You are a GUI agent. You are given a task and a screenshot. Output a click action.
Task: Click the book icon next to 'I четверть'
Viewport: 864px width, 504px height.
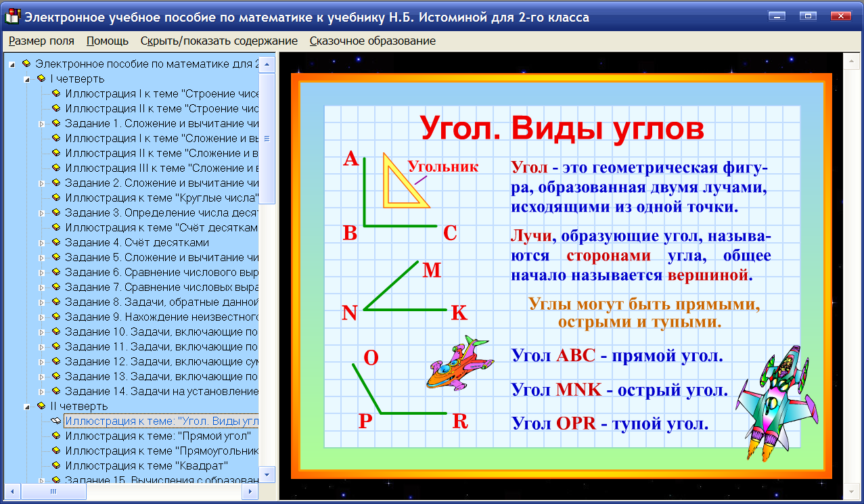pyautogui.click(x=41, y=78)
